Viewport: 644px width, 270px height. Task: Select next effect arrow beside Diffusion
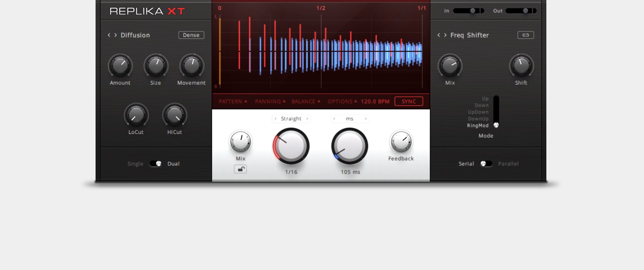pyautogui.click(x=116, y=35)
